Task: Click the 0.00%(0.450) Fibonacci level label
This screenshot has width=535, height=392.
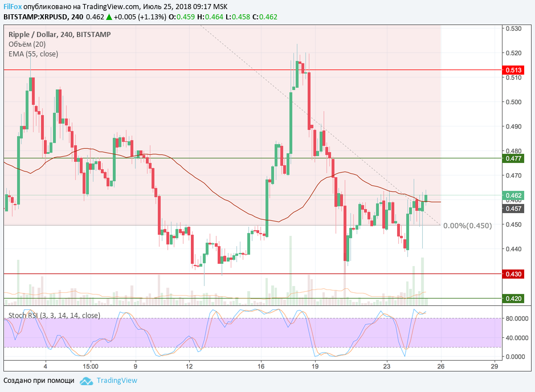Action: click(x=467, y=226)
